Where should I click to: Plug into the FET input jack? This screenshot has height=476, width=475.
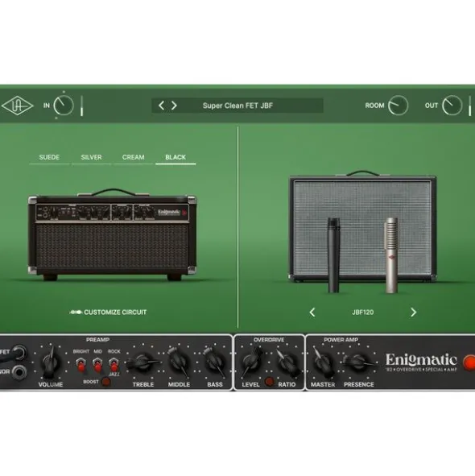(x=19, y=352)
